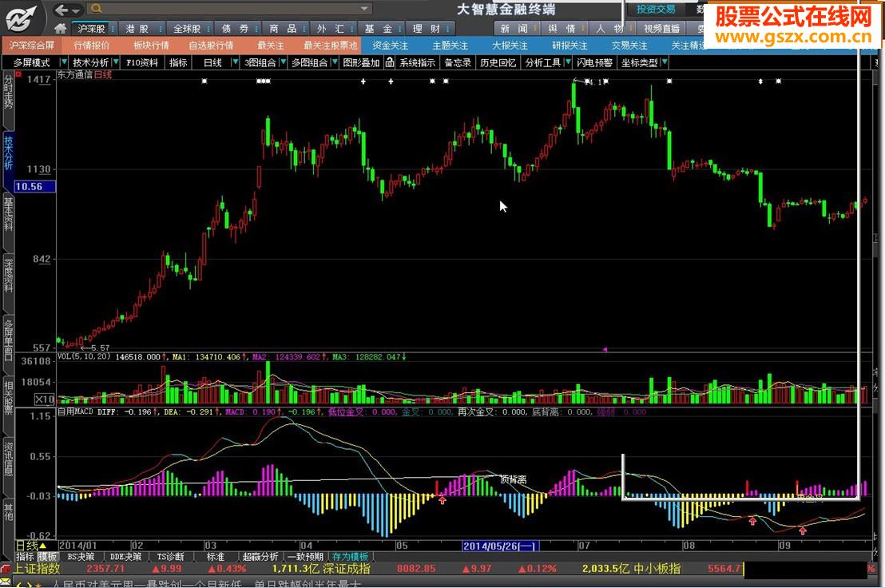
Task: Click the yellow triangle beside 日线 period label
Action: (x=43, y=546)
